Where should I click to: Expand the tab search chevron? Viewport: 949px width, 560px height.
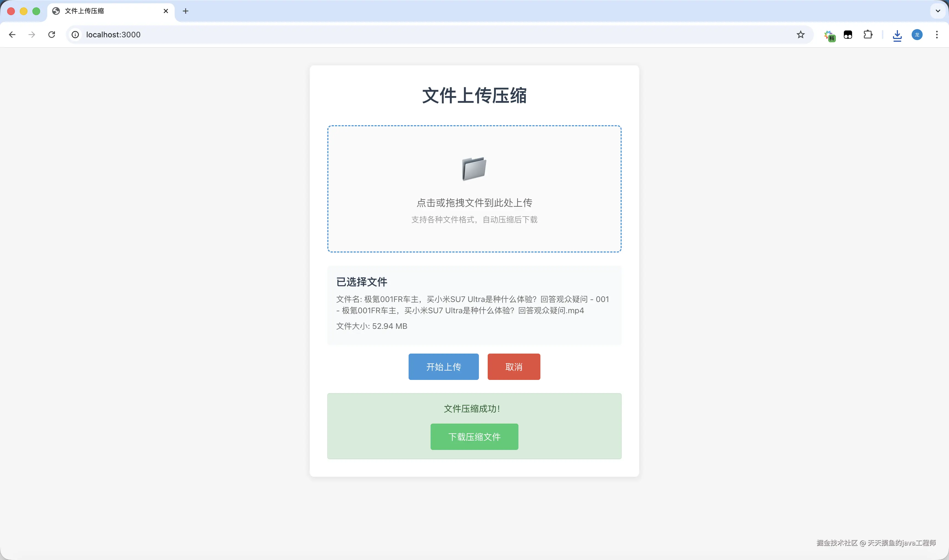938,11
